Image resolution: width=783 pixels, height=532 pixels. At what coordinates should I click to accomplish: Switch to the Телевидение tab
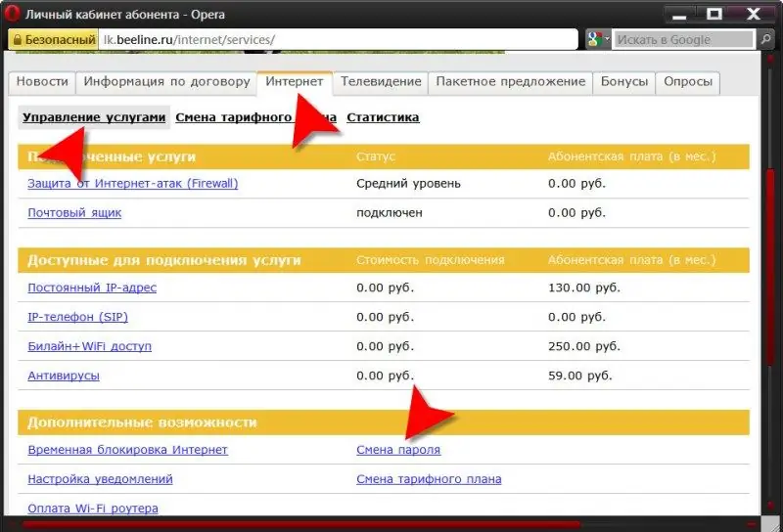pos(381,82)
